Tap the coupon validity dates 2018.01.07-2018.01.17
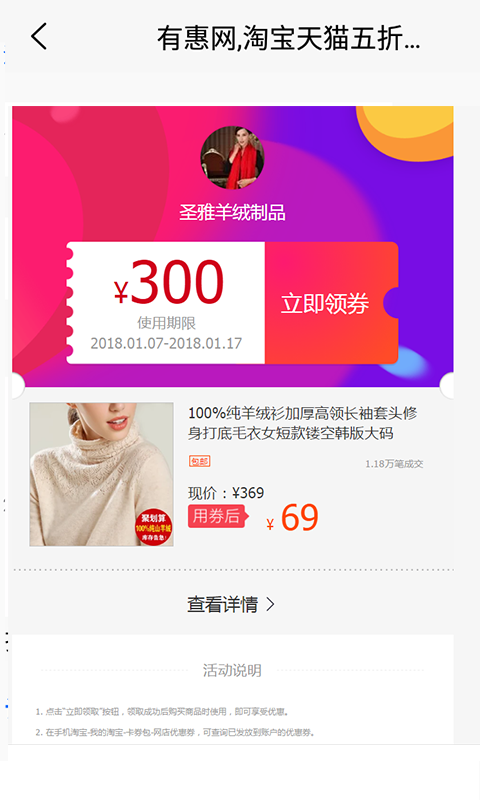 pos(166,343)
